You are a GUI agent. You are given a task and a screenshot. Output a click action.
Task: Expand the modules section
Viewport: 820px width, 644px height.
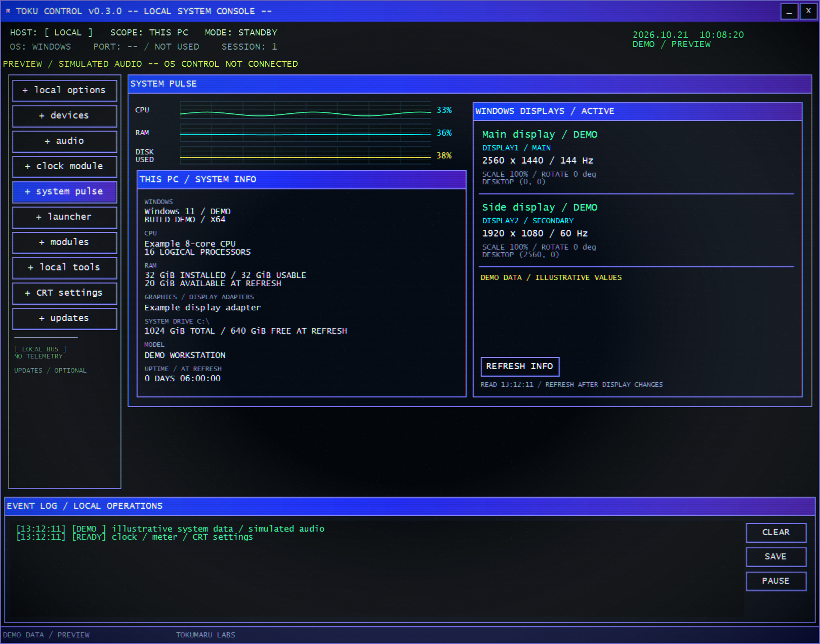(65, 243)
